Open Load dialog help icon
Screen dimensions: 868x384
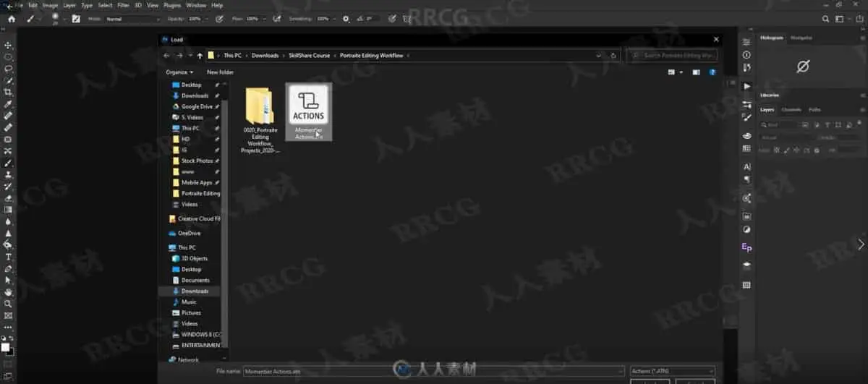click(712, 72)
